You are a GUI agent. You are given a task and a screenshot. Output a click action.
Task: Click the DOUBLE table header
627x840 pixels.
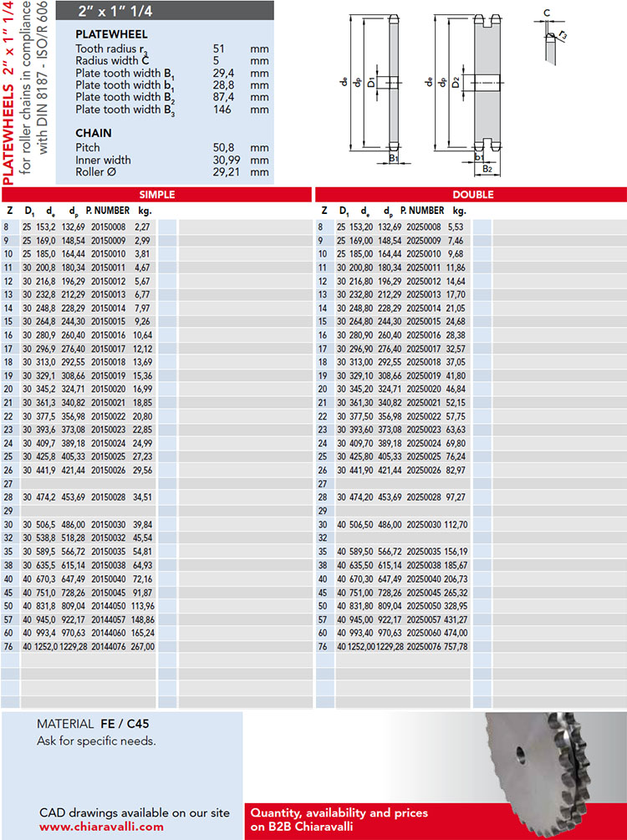(x=472, y=195)
